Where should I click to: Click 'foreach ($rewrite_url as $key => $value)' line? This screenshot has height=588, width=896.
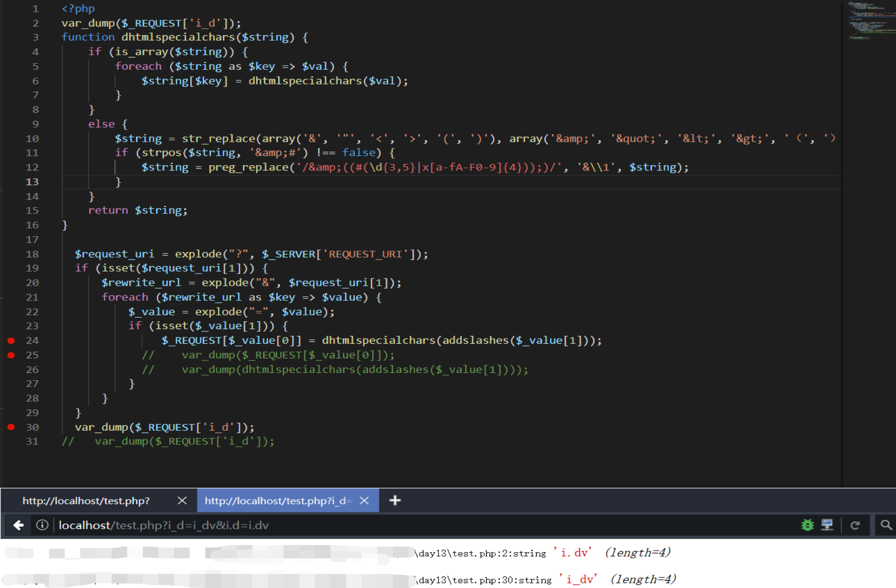(241, 297)
